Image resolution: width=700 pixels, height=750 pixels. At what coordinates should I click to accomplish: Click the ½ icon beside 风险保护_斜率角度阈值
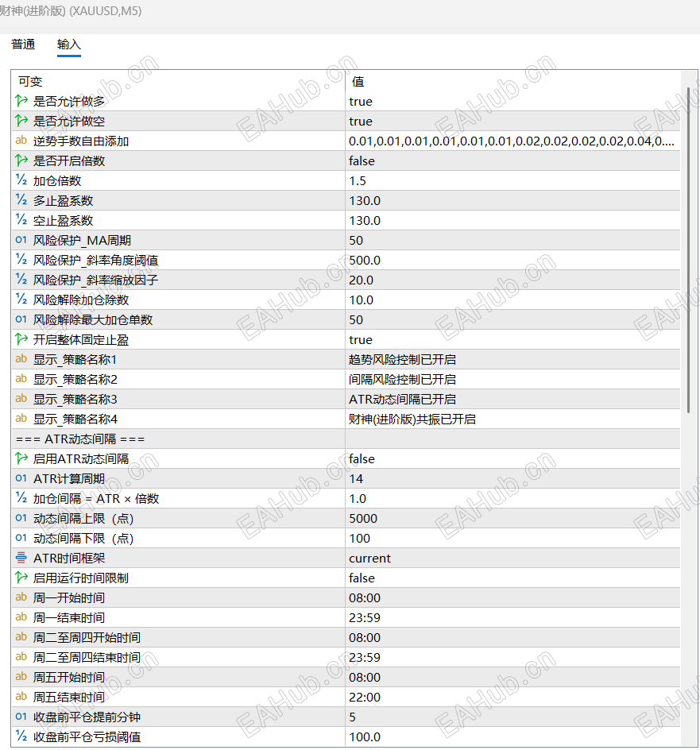[21, 260]
